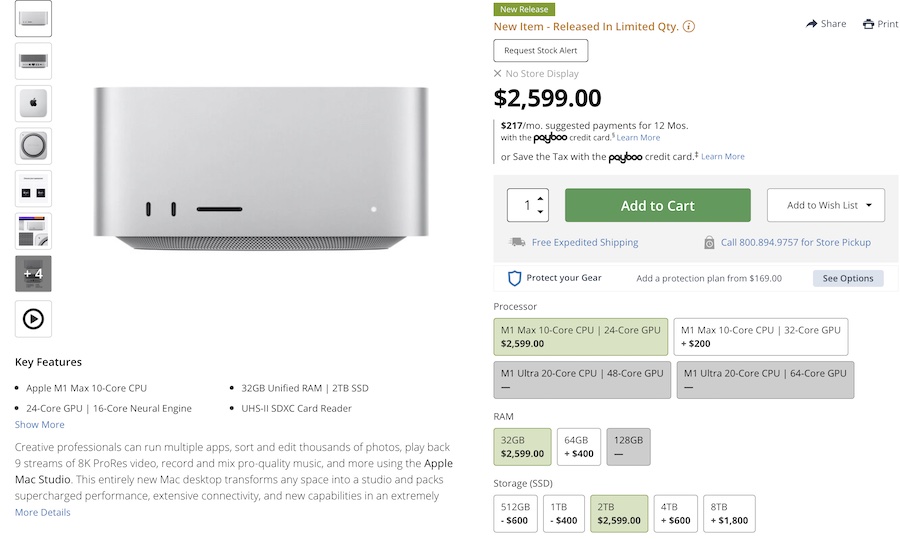Click the Print icon

click(868, 24)
